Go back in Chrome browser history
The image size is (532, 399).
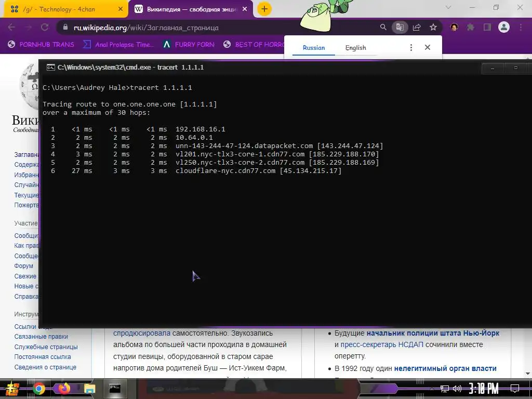pyautogui.click(x=11, y=28)
